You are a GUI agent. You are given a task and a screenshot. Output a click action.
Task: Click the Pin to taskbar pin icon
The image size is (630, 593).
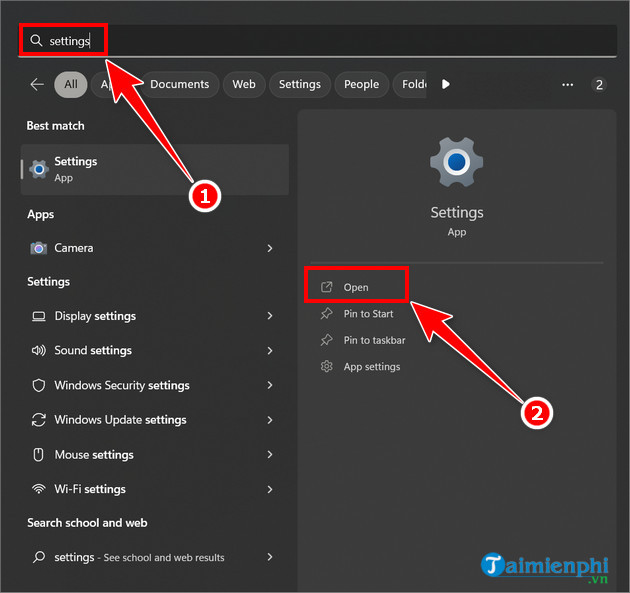pos(326,340)
